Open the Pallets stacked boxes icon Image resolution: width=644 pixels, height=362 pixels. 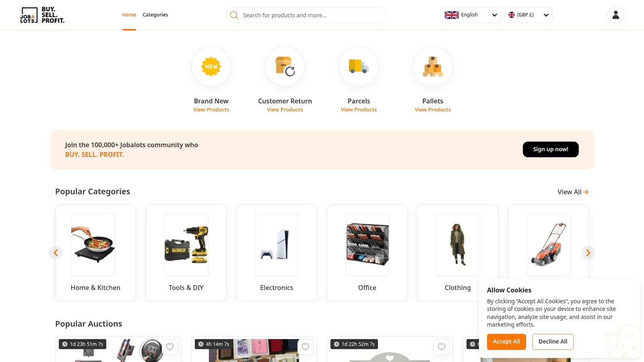[x=432, y=66]
